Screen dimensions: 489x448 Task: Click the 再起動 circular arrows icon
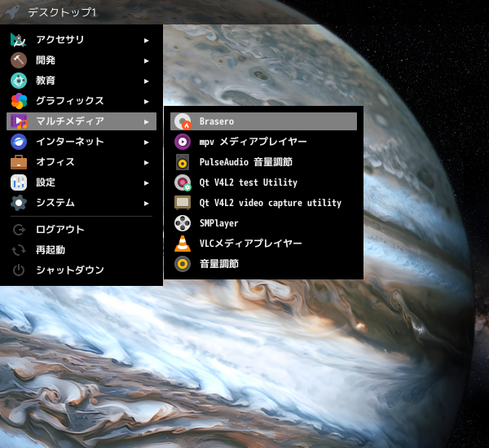coord(19,250)
